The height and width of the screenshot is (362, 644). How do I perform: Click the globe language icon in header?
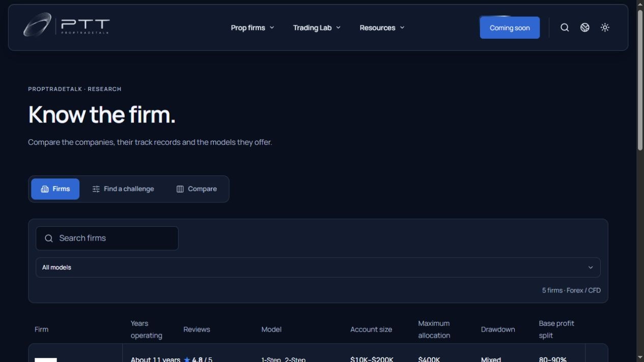pos(585,27)
